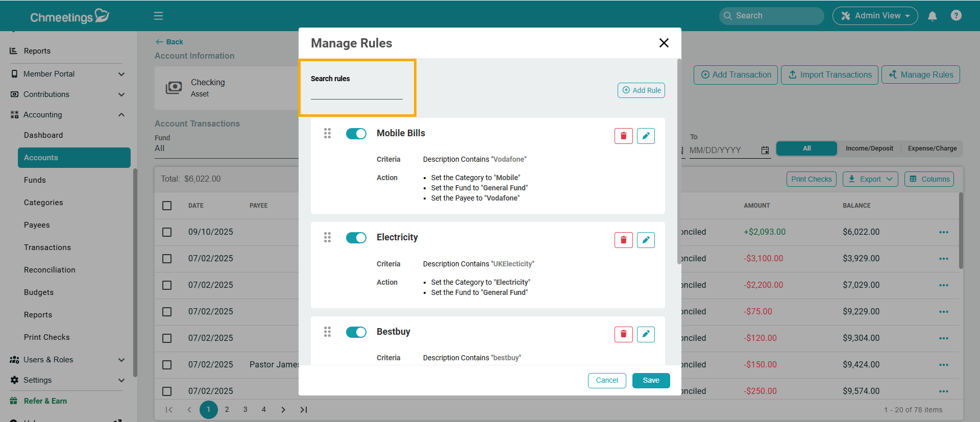Click the modal's vertical scrollbar
Screen dimensions: 980x422
(679, 163)
